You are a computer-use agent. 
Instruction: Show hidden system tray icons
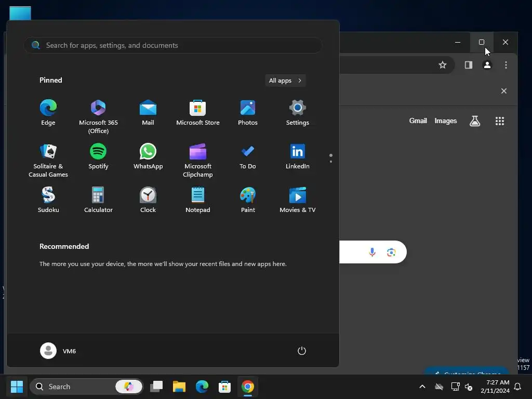422,387
